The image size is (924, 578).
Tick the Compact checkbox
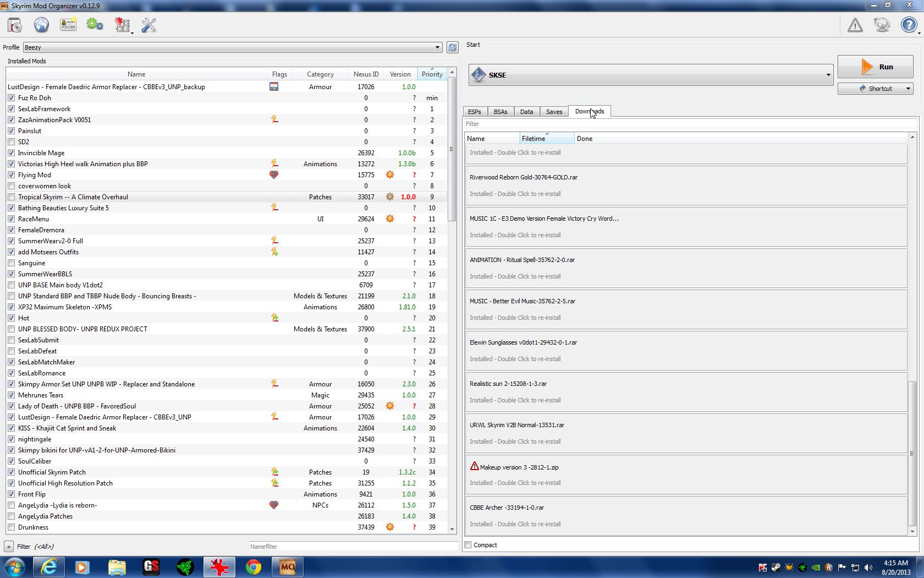pyautogui.click(x=468, y=545)
